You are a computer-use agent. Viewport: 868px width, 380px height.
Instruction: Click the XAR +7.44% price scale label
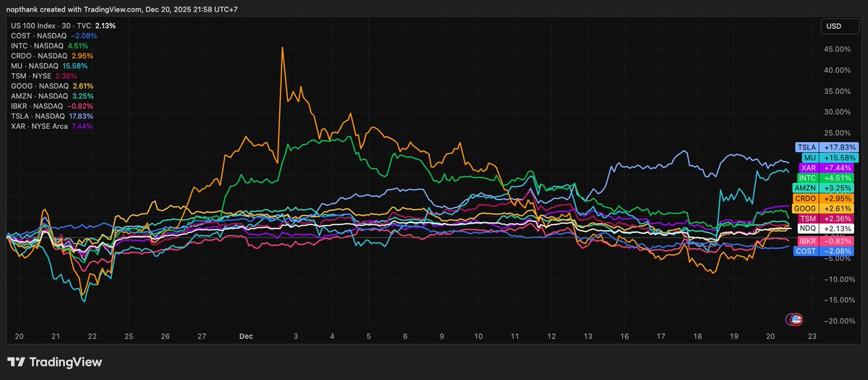point(825,167)
